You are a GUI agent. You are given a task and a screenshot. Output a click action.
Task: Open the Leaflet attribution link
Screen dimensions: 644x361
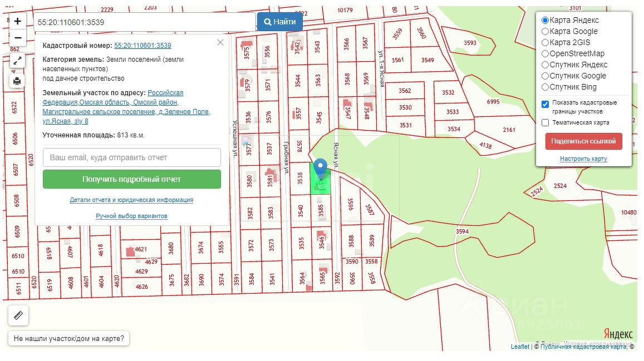[x=520, y=347]
